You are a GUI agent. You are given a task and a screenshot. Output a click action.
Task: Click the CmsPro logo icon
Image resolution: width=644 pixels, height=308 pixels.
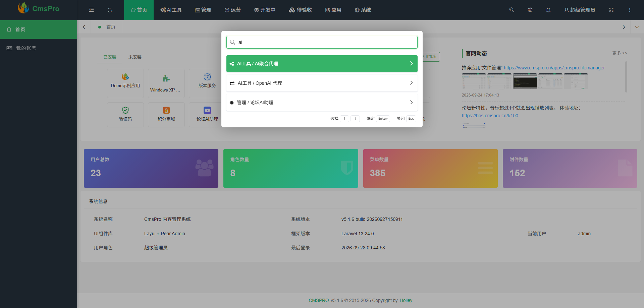click(x=23, y=8)
